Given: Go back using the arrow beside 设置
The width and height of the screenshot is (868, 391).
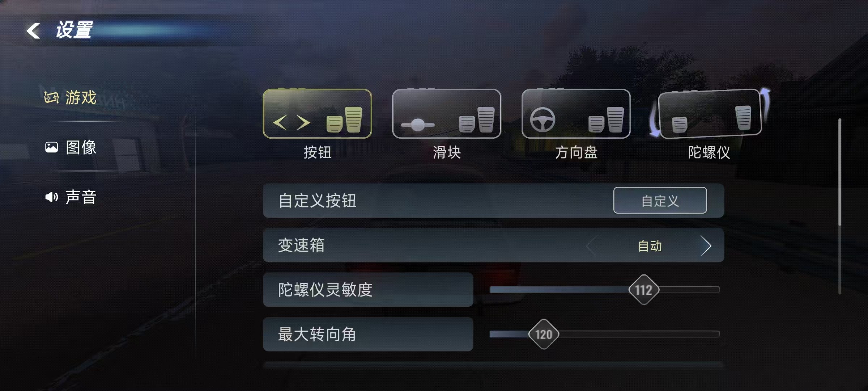Looking at the screenshot, I should pos(33,31).
